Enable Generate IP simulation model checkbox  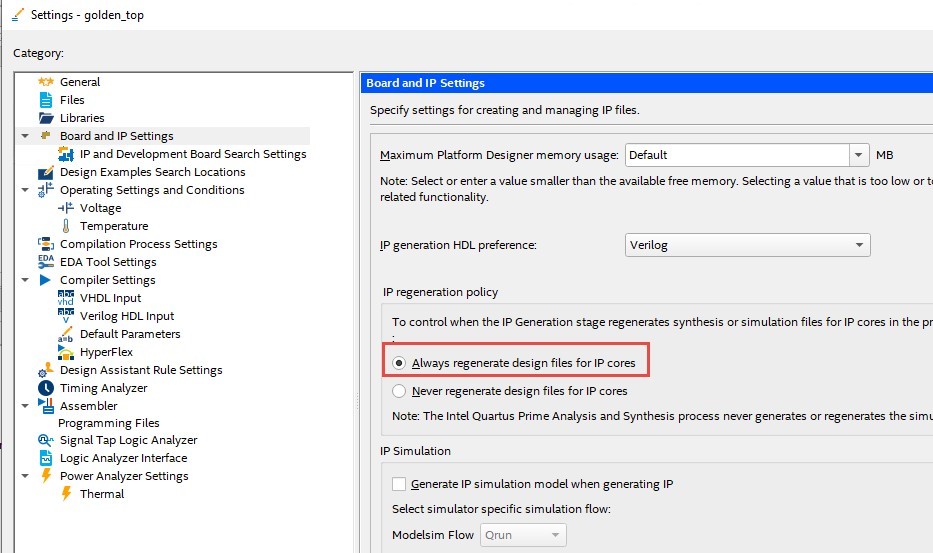400,484
